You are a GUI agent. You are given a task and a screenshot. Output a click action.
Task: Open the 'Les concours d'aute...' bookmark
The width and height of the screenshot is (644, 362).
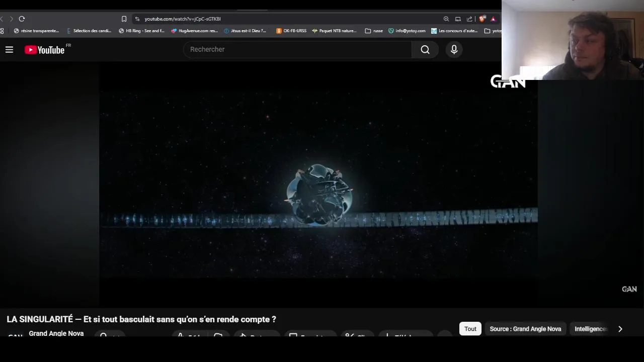tap(454, 31)
